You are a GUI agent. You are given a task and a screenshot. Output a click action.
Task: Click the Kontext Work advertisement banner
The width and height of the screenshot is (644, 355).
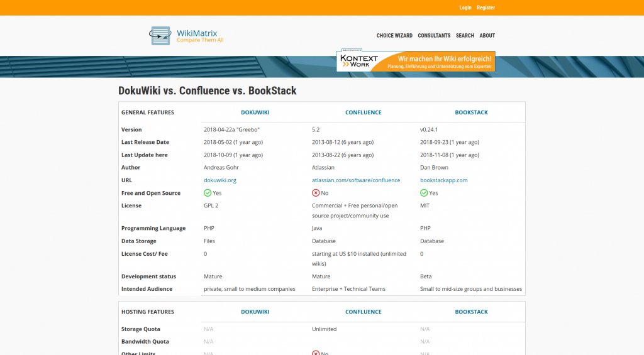pyautogui.click(x=416, y=61)
